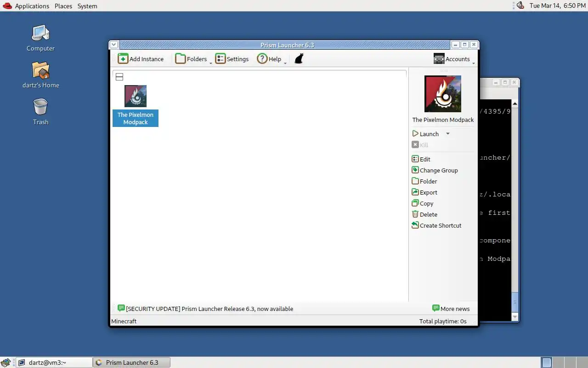Click the panel resize grip above instance icon
Viewport: 588px width, 368px height.
[x=443, y=71]
